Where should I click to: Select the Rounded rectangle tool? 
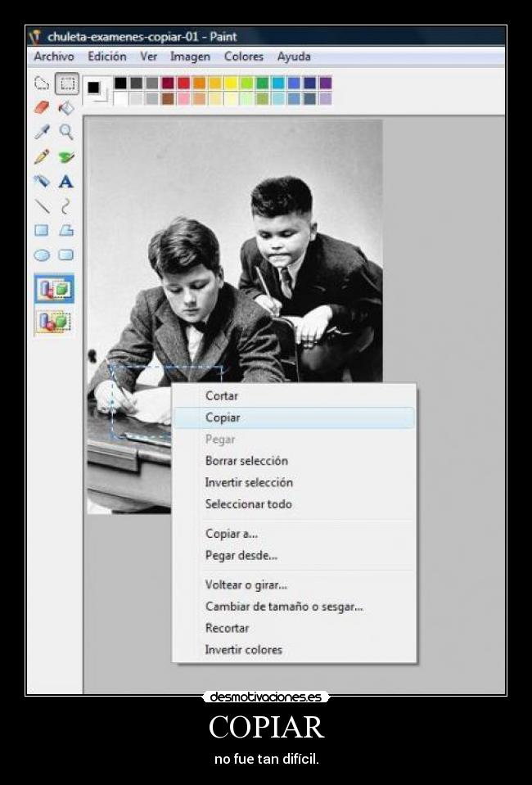tap(66, 255)
